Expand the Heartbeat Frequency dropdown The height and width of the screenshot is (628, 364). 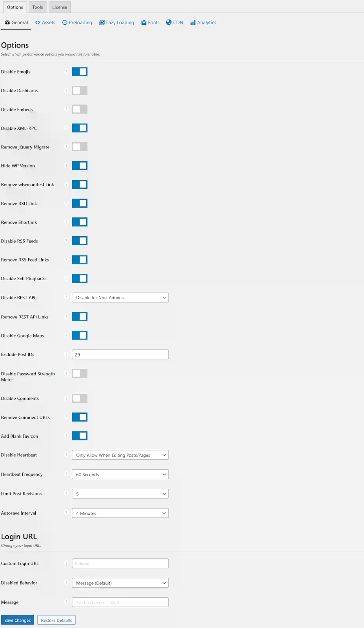click(x=120, y=475)
